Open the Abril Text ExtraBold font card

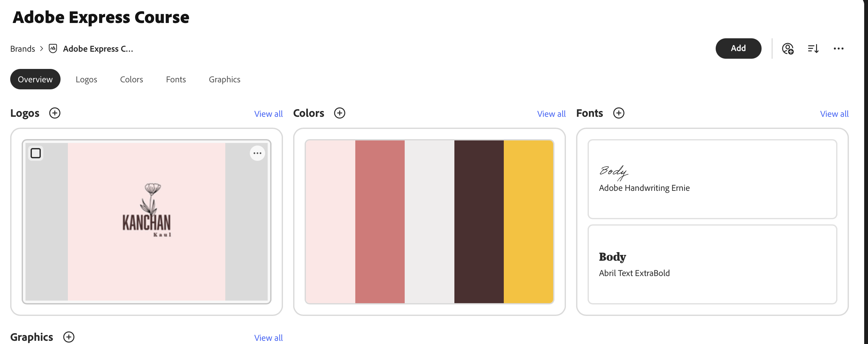(x=712, y=264)
